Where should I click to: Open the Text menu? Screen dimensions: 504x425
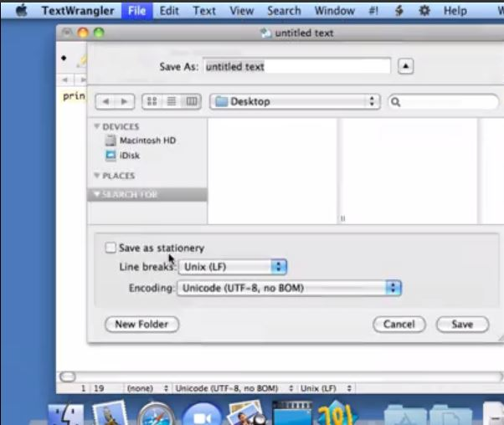[x=204, y=11]
